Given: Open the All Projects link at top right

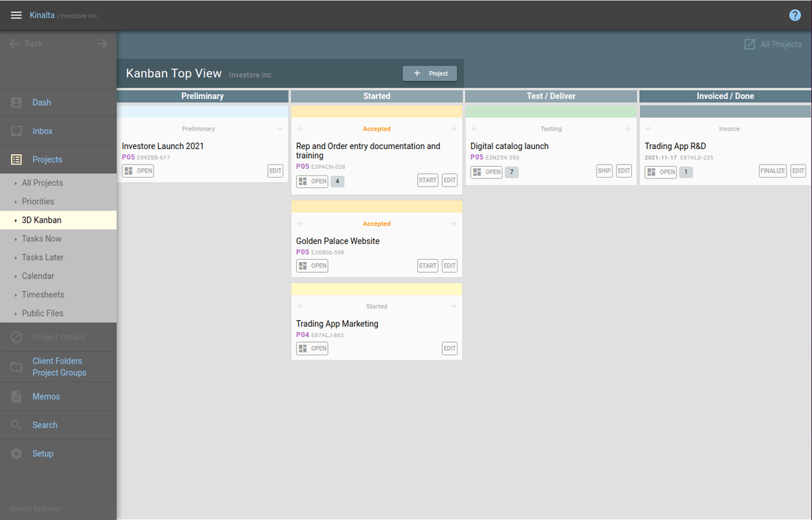Looking at the screenshot, I should (773, 44).
